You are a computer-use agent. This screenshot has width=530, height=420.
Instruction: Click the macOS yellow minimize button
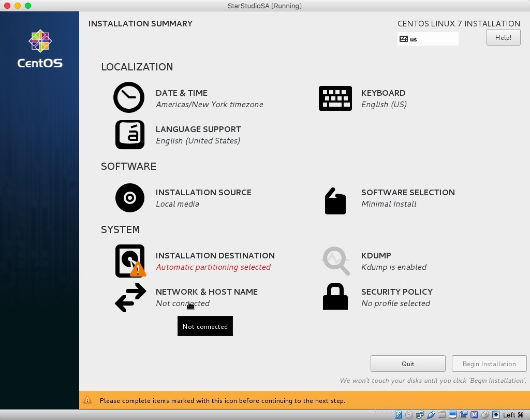click(18, 6)
